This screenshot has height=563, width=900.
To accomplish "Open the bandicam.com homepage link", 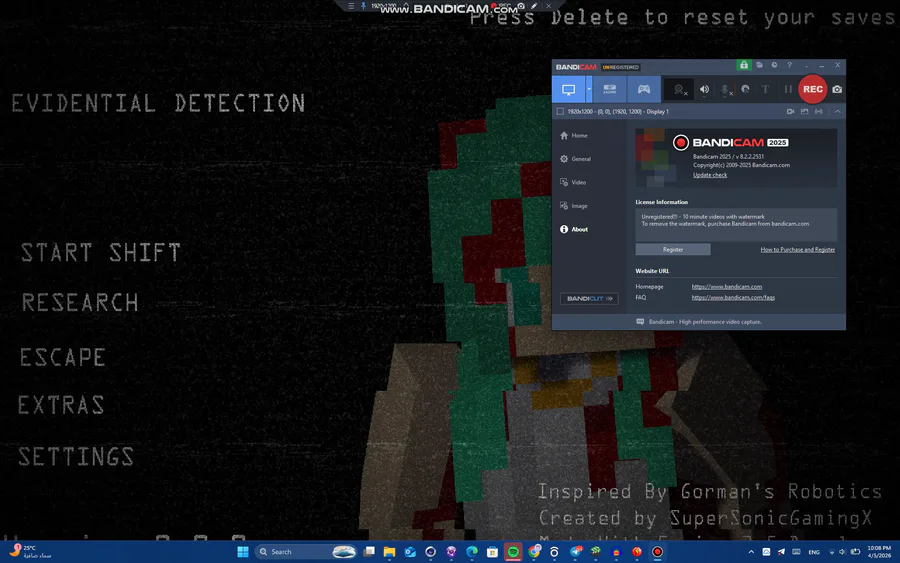I will pyautogui.click(x=727, y=286).
